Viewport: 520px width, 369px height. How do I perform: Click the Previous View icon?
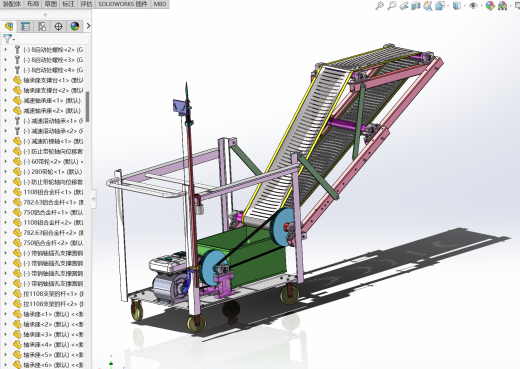[x=404, y=6]
